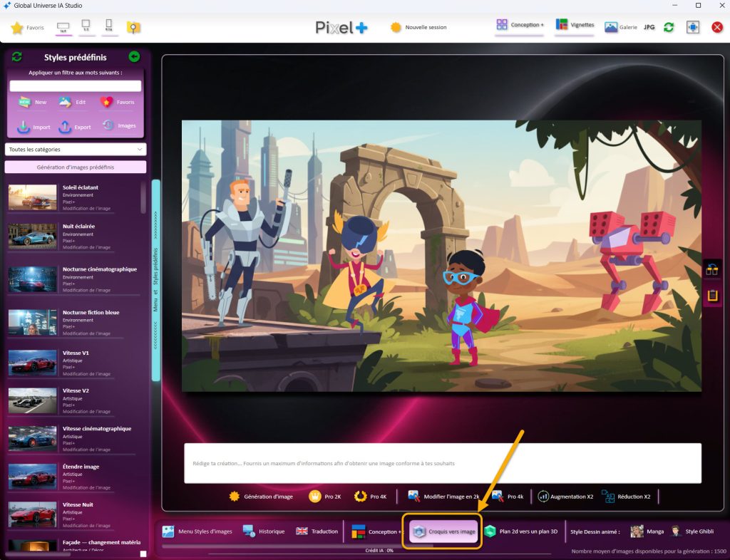This screenshot has height=560, width=730.
Task: Click the Génération d'images prédéfinis button
Action: (76, 167)
